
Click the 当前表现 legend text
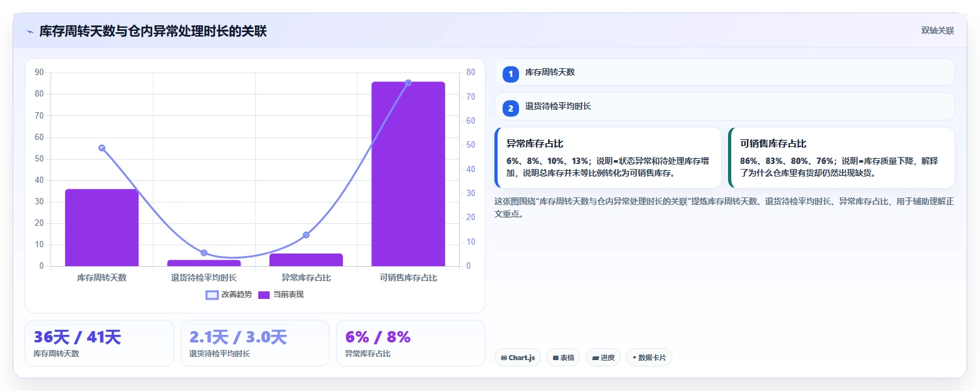pos(289,295)
